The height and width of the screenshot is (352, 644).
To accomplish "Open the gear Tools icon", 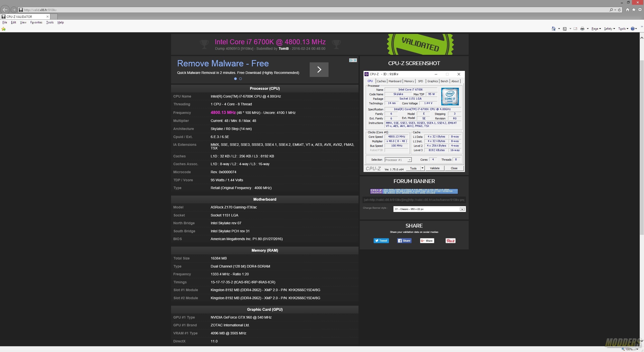I will [640, 10].
